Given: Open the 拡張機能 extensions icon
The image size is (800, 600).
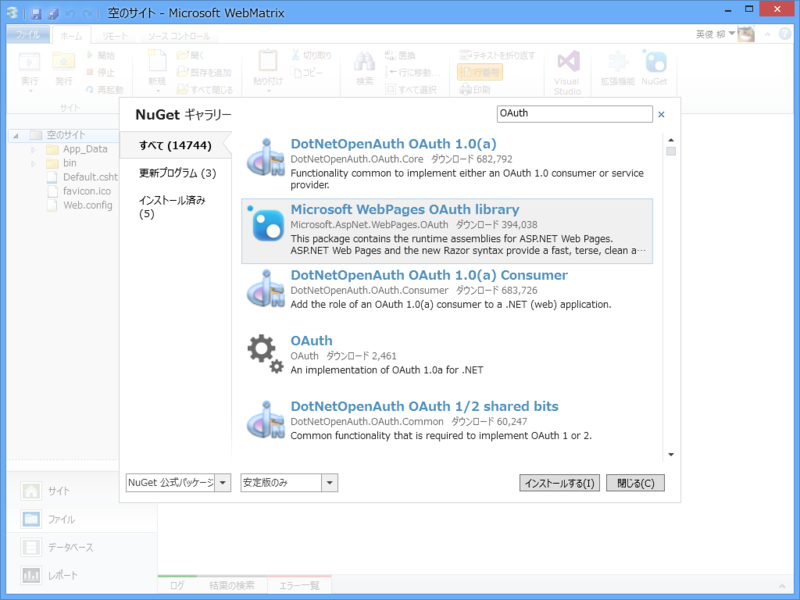Looking at the screenshot, I should pyautogui.click(x=617, y=62).
